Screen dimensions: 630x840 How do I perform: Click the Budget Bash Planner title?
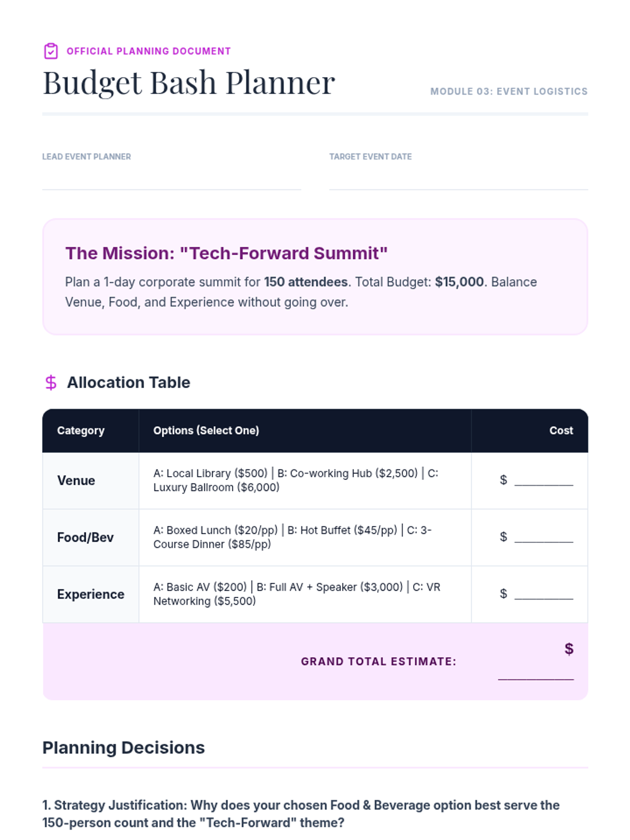point(188,83)
